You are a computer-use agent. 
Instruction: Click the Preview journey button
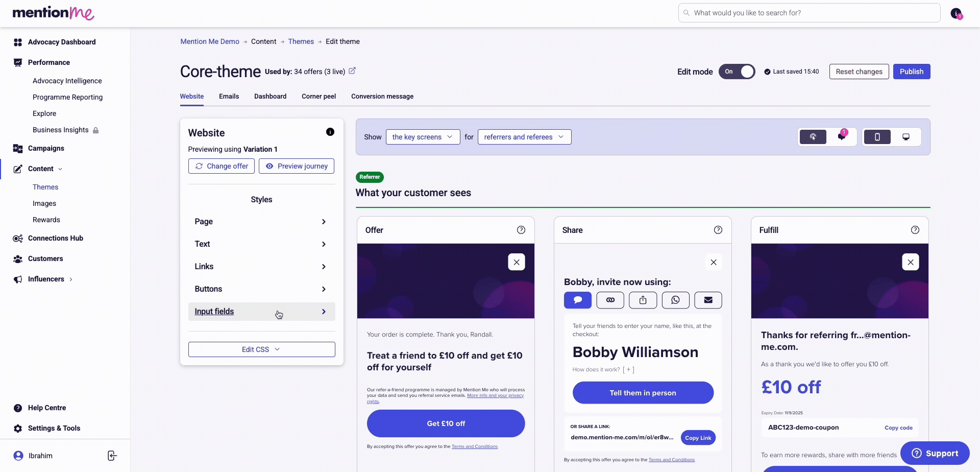click(x=297, y=166)
